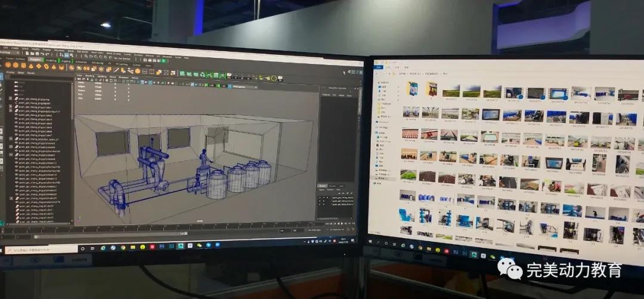
Task: Click Save Scene icon in Maya status line
Action: click(37, 54)
